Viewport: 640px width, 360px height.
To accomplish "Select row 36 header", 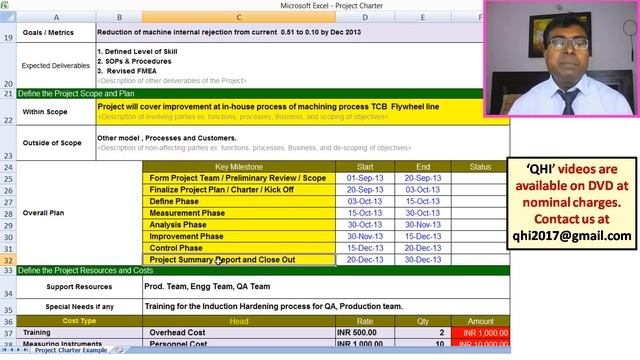I will (x=8, y=321).
